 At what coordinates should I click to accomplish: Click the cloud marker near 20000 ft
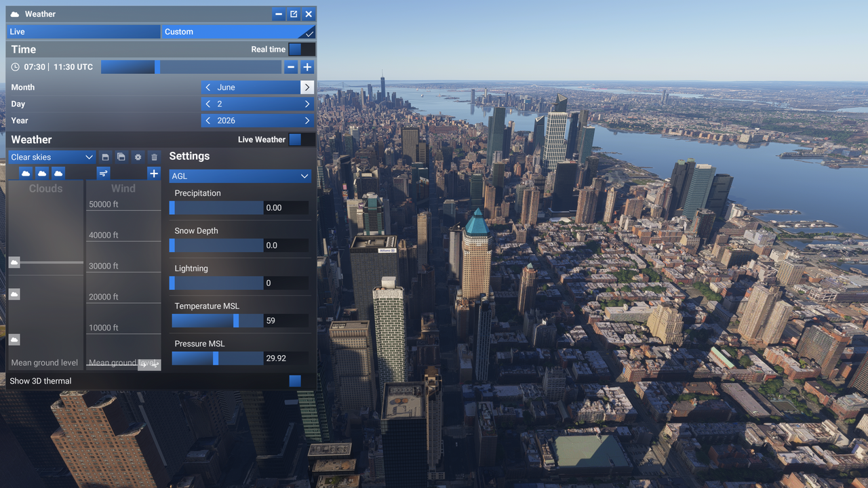coord(14,294)
